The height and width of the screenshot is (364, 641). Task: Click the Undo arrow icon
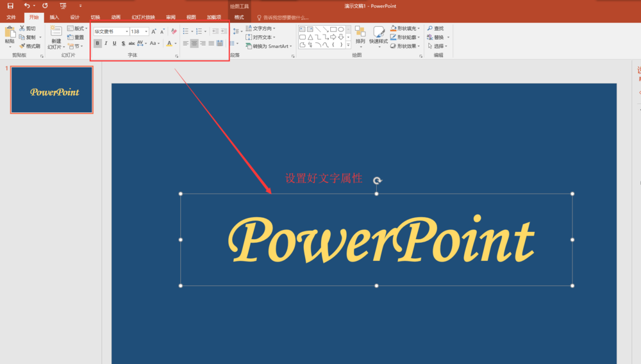27,6
